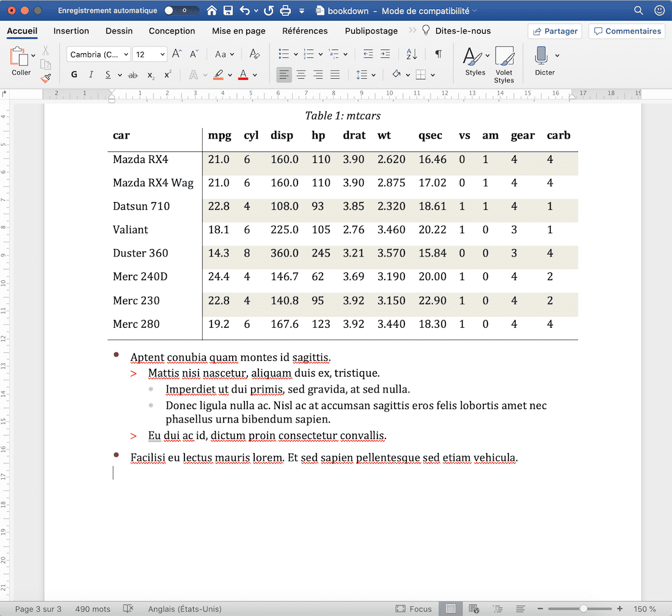Screen dimensions: 672x616
Task: Redo action with the circular arrow icon
Action: point(269,11)
